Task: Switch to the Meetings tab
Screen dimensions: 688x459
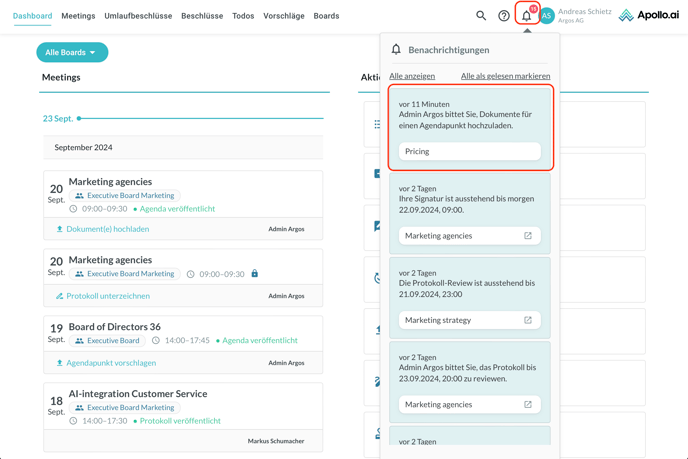Action: (x=78, y=16)
